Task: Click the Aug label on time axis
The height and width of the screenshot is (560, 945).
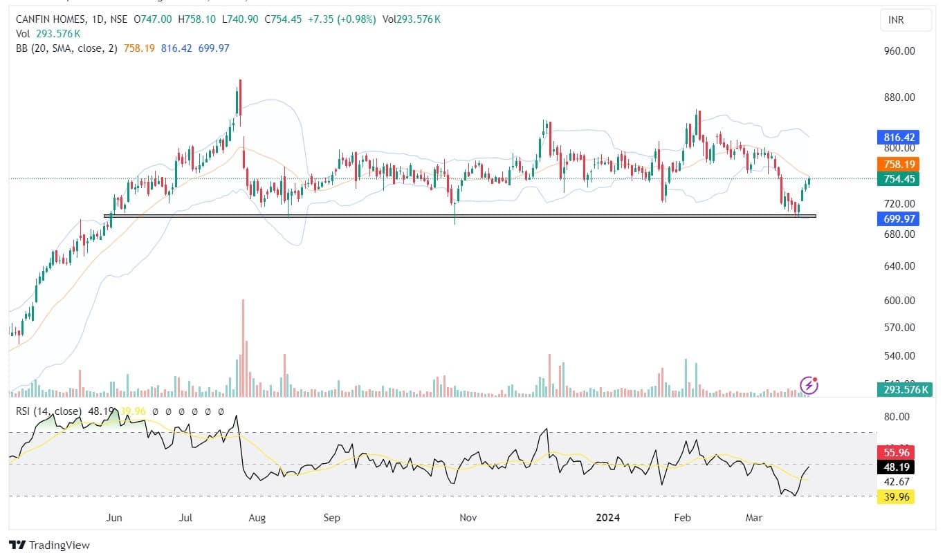Action: point(257,518)
